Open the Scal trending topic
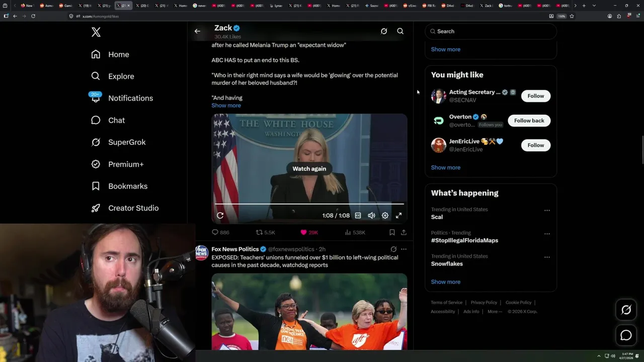This screenshot has width=644, height=362. [x=437, y=217]
